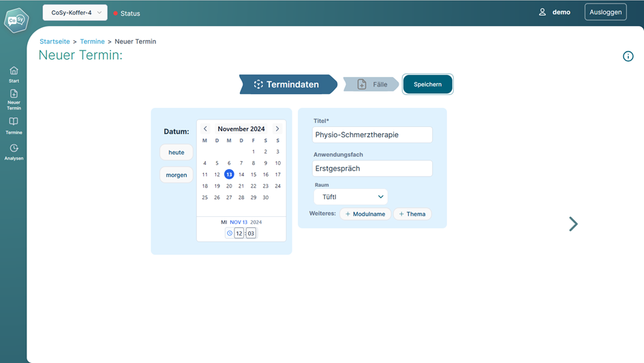This screenshot has height=363, width=644.
Task: Select the Termindaten step tab
Action: click(x=287, y=85)
